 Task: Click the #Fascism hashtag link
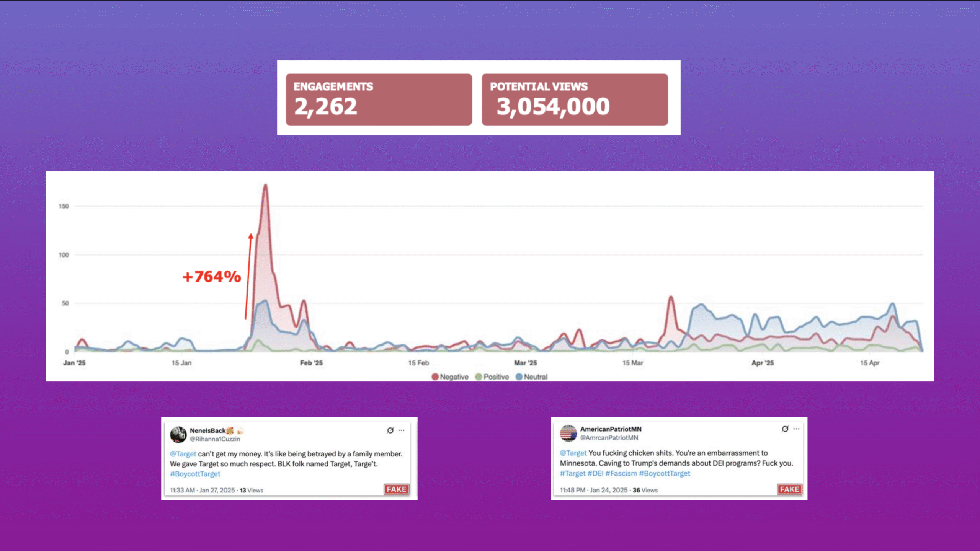coord(621,473)
